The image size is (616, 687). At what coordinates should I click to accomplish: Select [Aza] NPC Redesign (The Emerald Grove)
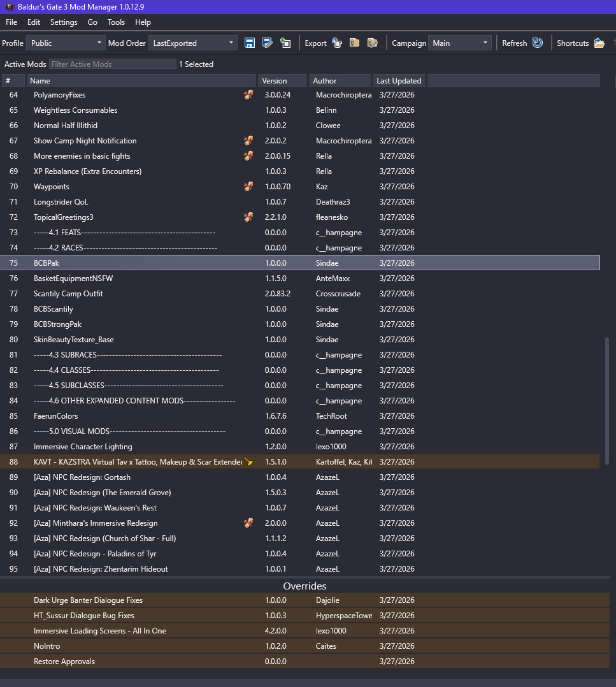[300, 493]
